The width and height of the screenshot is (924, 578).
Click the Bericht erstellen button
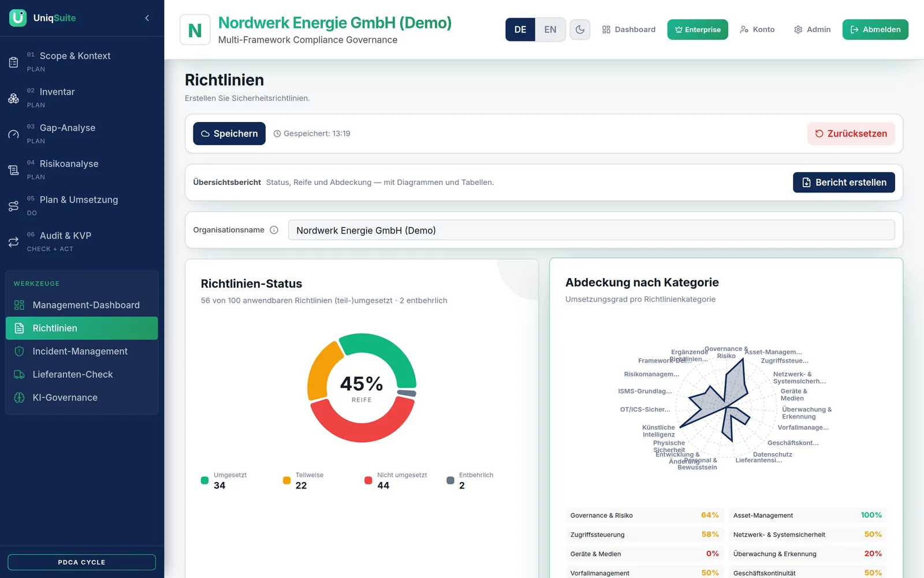[844, 182]
